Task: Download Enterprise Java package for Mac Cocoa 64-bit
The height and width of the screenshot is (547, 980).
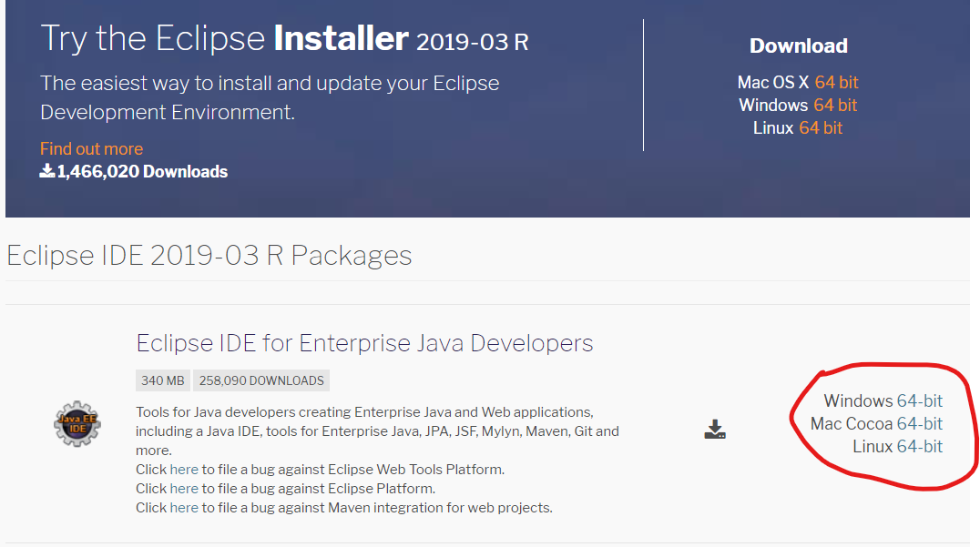Action: tap(919, 424)
